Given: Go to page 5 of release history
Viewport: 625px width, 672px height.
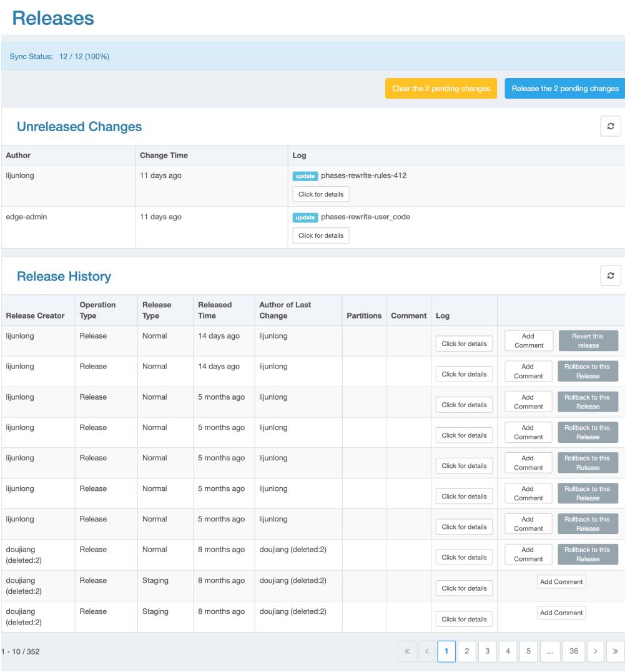Looking at the screenshot, I should [x=529, y=651].
